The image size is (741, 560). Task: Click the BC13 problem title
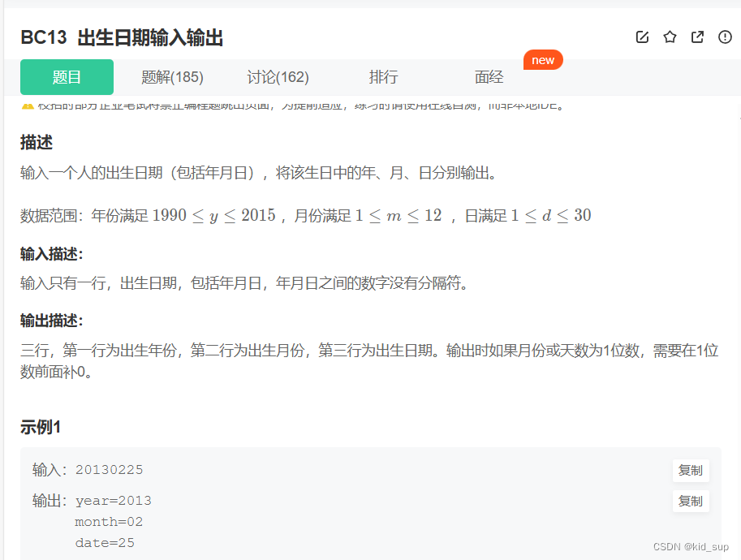(122, 37)
